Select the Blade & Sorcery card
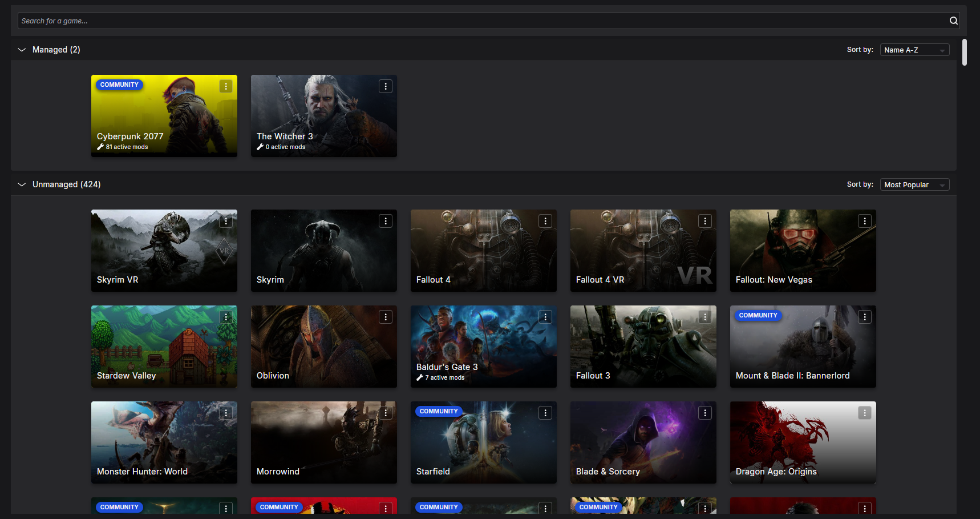The height and width of the screenshot is (519, 980). pyautogui.click(x=643, y=442)
